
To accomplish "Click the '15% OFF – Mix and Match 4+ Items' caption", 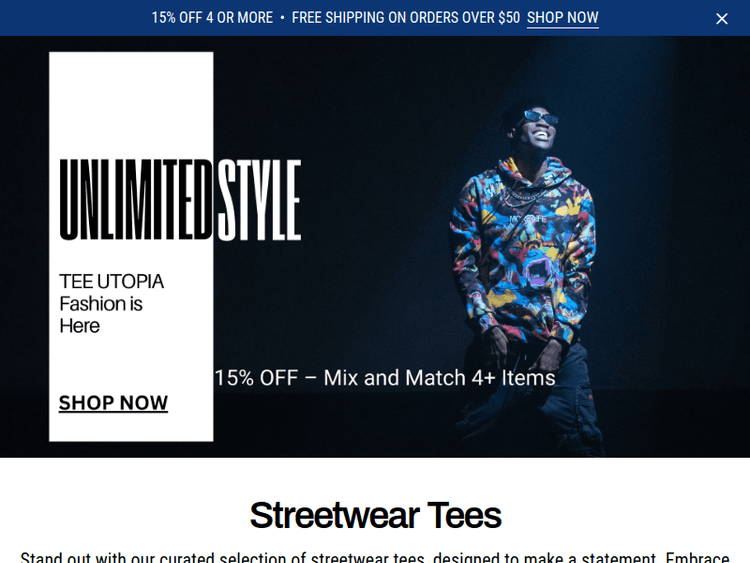I will [x=385, y=378].
